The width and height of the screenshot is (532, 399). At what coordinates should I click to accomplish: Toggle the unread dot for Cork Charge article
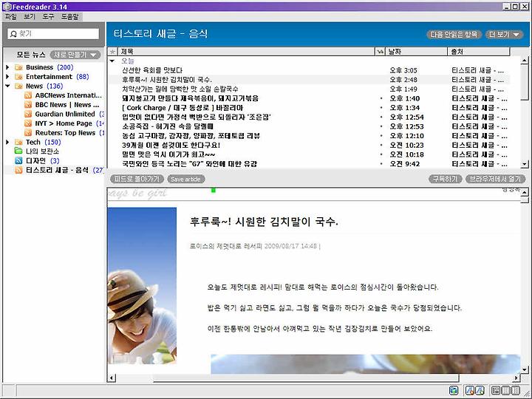click(381, 108)
